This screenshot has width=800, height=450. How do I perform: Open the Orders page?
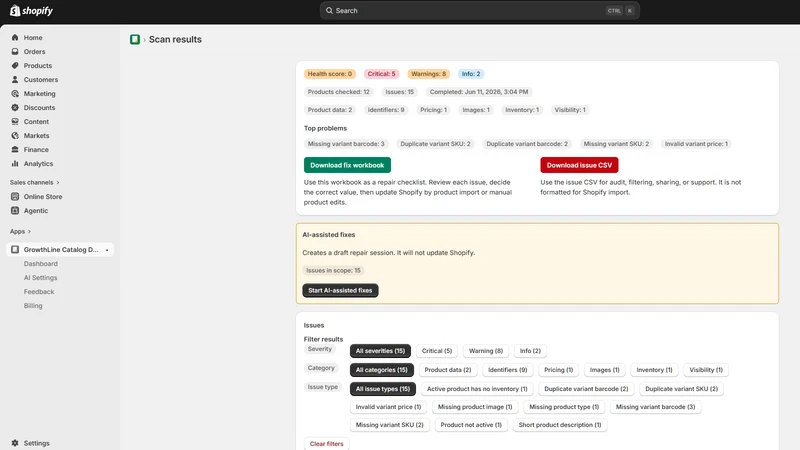click(x=34, y=52)
